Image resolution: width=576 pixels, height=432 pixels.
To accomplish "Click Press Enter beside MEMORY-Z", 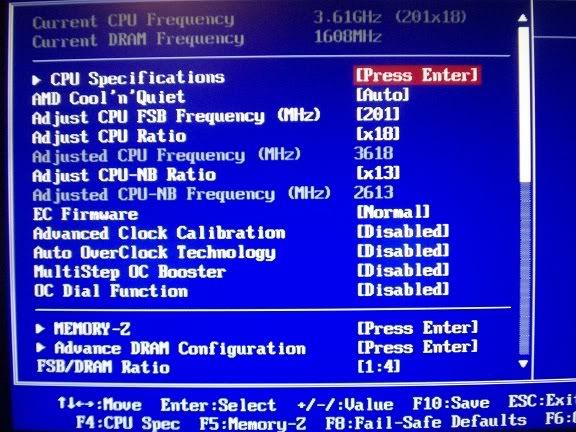I will (x=417, y=327).
